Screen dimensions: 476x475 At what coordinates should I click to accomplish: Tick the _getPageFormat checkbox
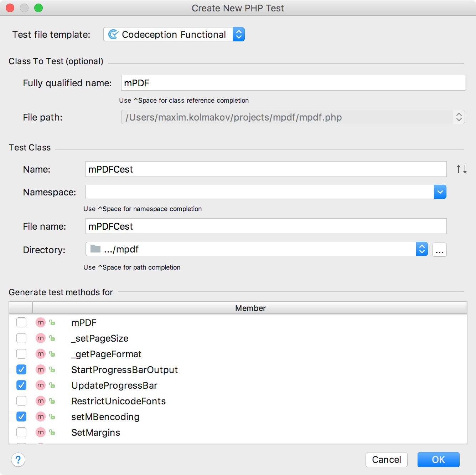pos(21,354)
